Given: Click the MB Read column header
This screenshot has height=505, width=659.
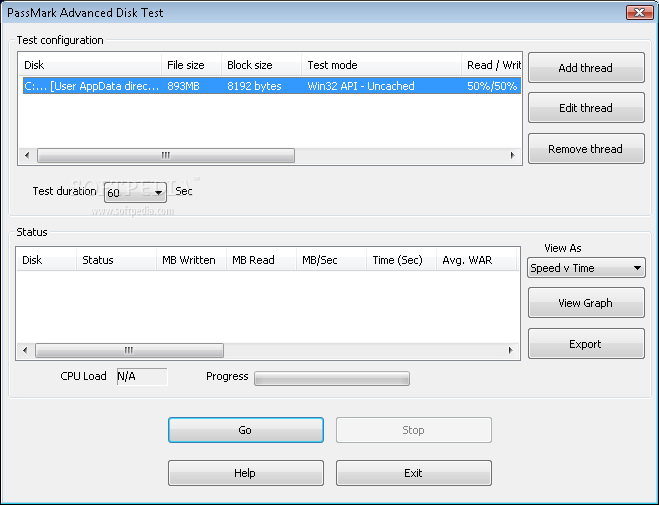Looking at the screenshot, I should click(261, 260).
